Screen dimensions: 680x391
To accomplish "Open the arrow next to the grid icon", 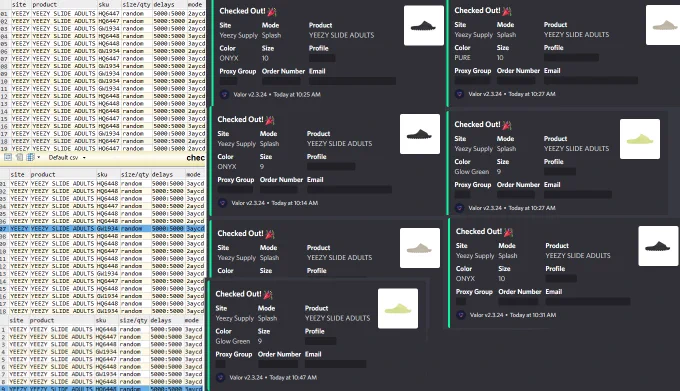I will [x=39, y=157].
